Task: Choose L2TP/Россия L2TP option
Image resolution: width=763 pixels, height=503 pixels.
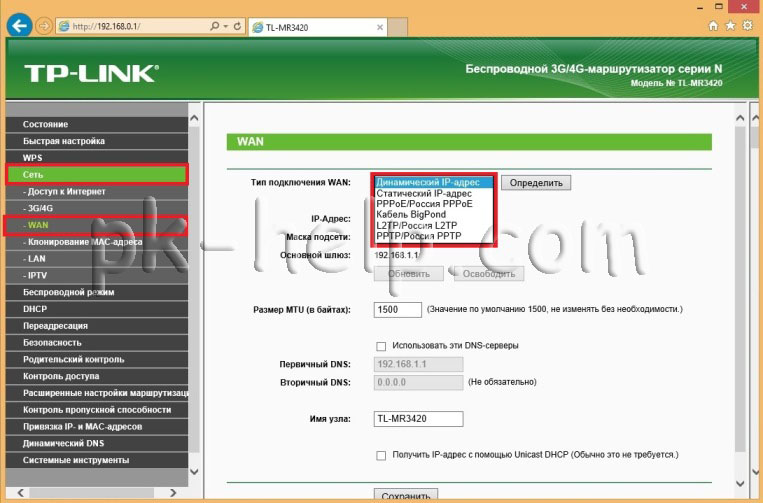Action: [434, 225]
